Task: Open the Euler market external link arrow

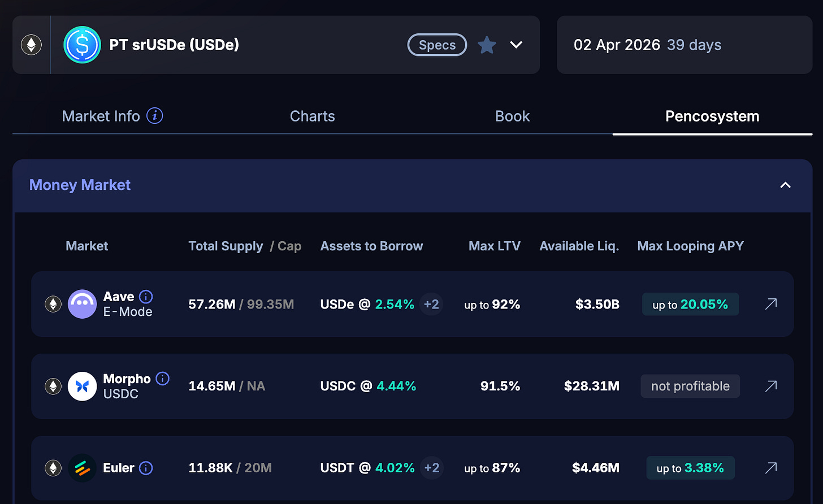Action: tap(771, 467)
